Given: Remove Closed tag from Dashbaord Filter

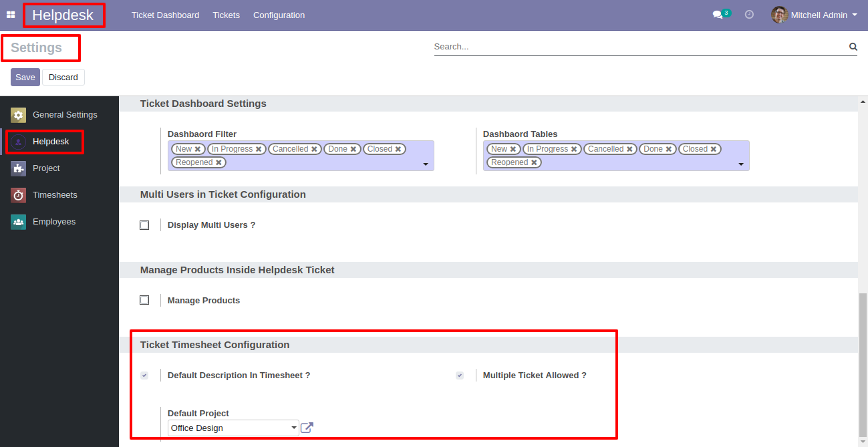Looking at the screenshot, I should pos(398,149).
